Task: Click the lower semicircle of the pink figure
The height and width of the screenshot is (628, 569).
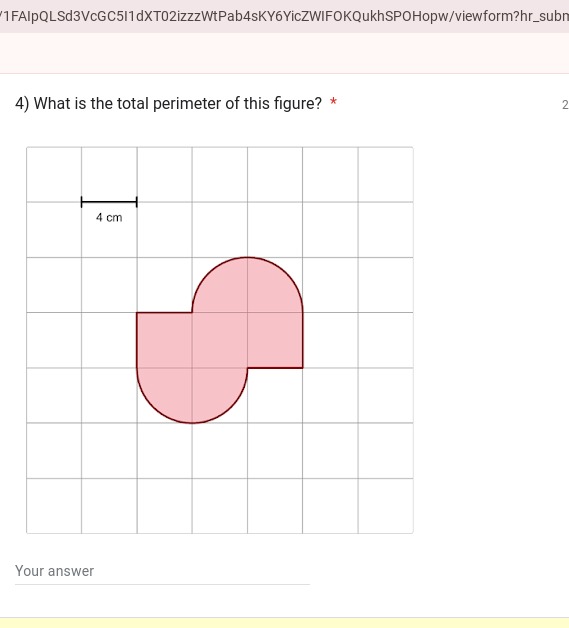Action: pyautogui.click(x=192, y=396)
